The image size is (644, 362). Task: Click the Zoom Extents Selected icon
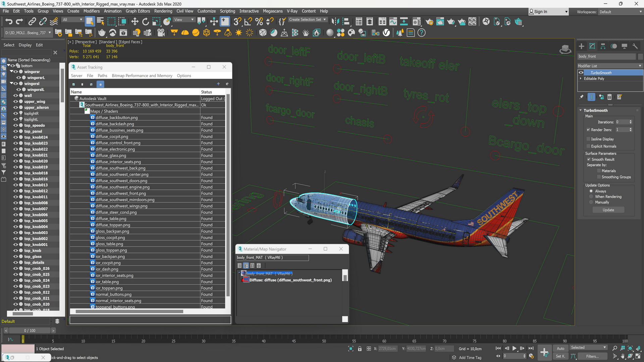coord(630,349)
